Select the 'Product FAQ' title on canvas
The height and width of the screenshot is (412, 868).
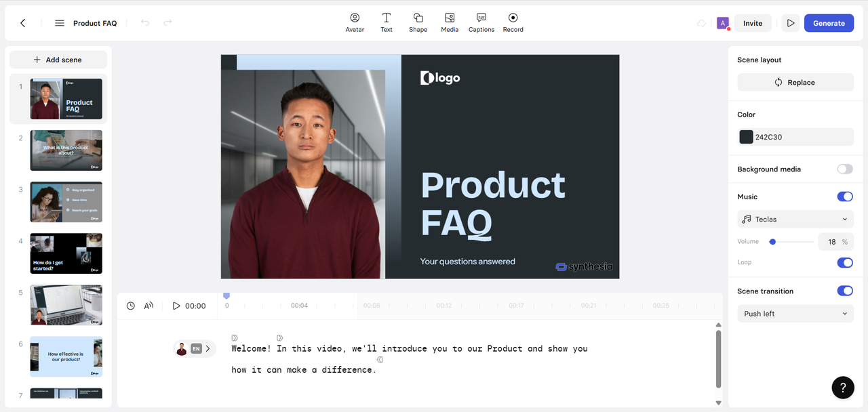(x=493, y=203)
